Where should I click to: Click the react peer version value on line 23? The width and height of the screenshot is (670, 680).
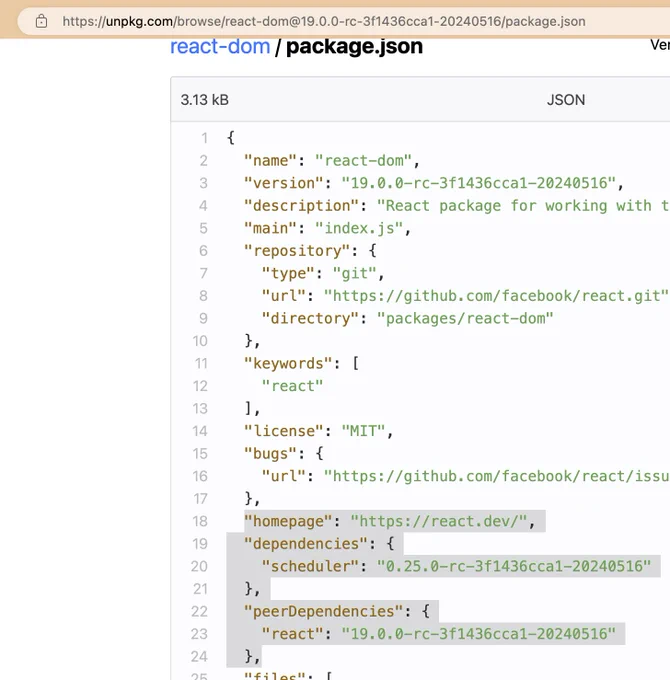[478, 634]
